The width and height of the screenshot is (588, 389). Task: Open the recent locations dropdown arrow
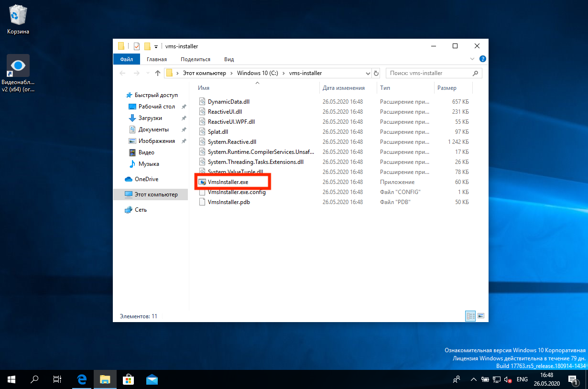(148, 74)
